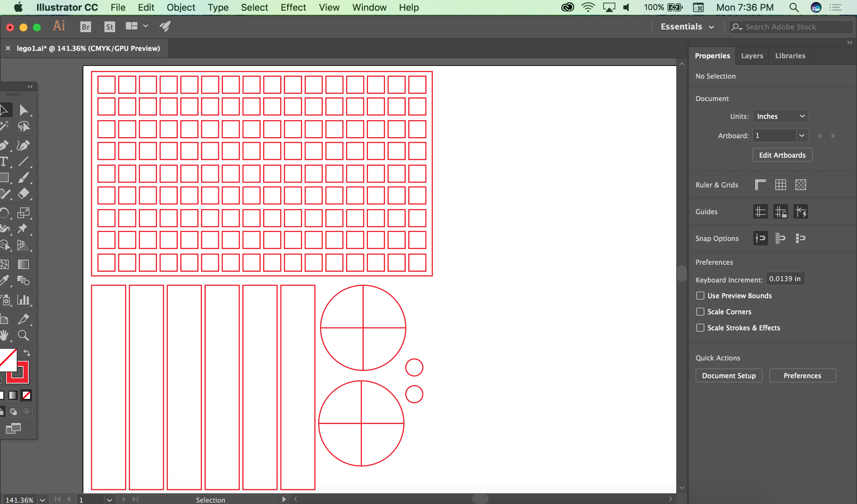
Task: Click the Show Rulers icon
Action: (760, 185)
